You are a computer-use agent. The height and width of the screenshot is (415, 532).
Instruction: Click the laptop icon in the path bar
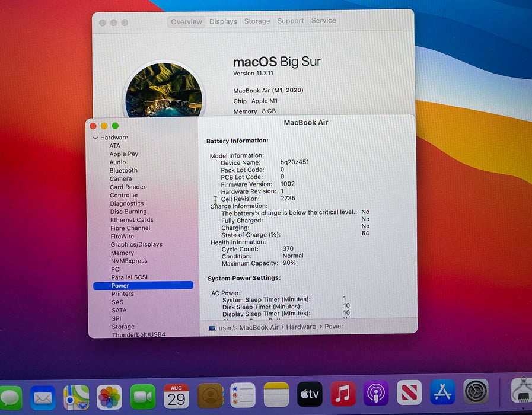coord(212,328)
